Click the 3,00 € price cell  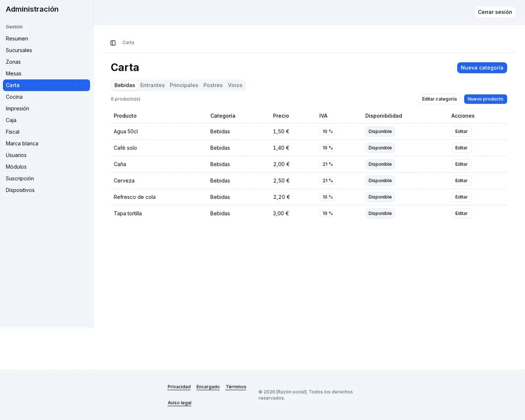281,213
